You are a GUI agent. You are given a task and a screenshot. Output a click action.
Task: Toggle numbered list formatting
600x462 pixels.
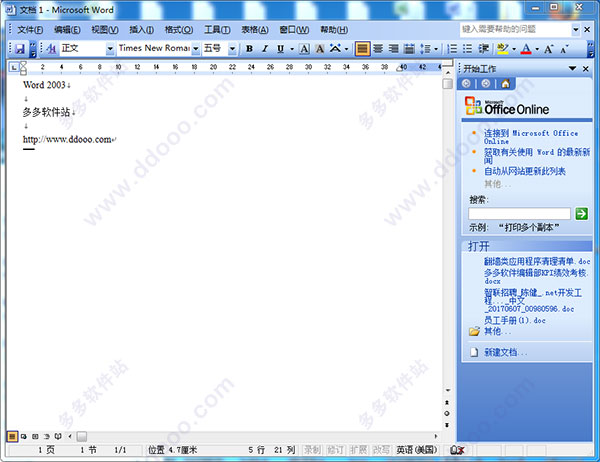point(452,49)
